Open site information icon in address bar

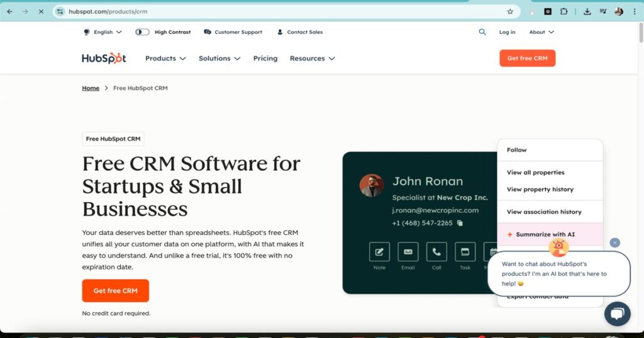pos(60,11)
